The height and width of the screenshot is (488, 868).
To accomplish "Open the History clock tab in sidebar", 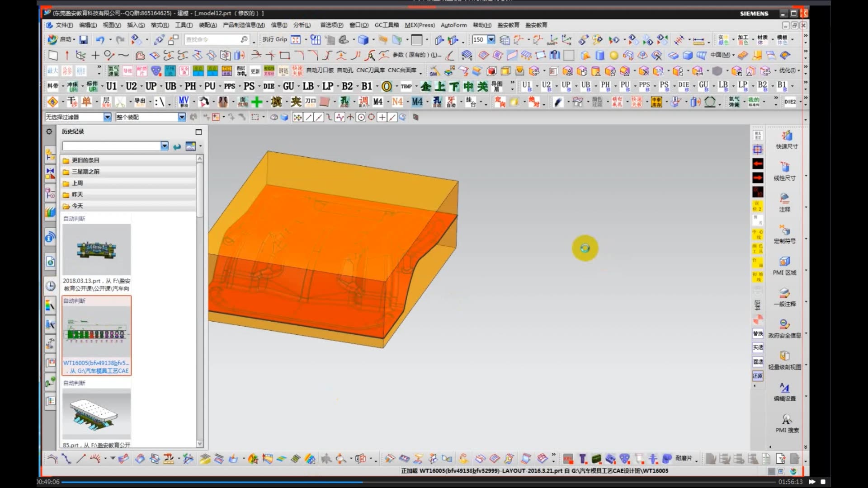I will pos(51,286).
